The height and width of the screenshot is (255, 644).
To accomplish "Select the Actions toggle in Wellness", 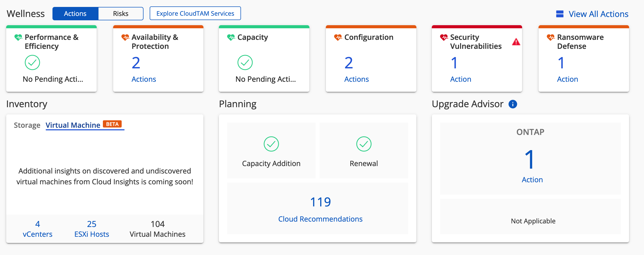I will 75,14.
